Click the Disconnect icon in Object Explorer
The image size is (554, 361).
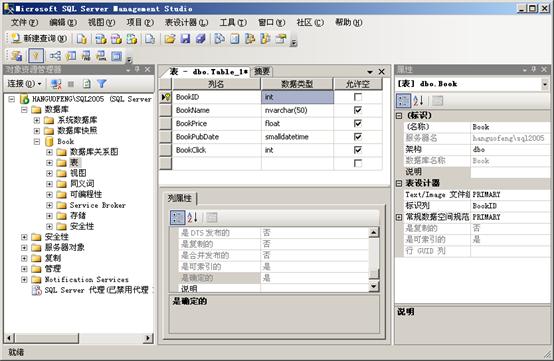(x=56, y=84)
